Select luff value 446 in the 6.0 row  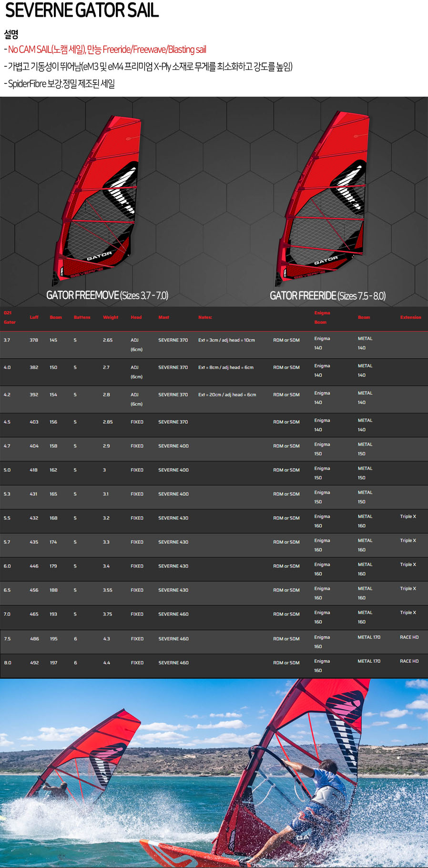click(34, 566)
